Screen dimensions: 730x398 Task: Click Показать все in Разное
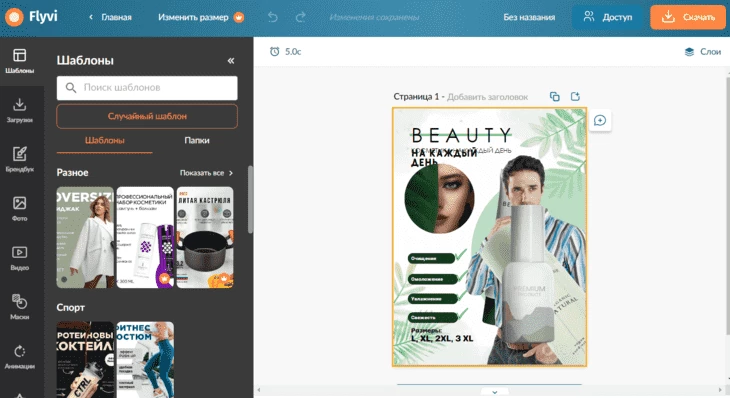pyautogui.click(x=206, y=173)
